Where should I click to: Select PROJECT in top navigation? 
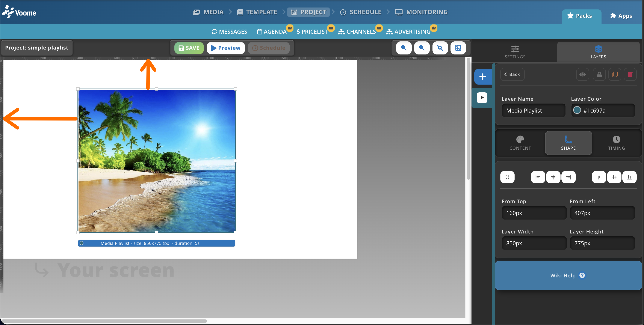(308, 12)
